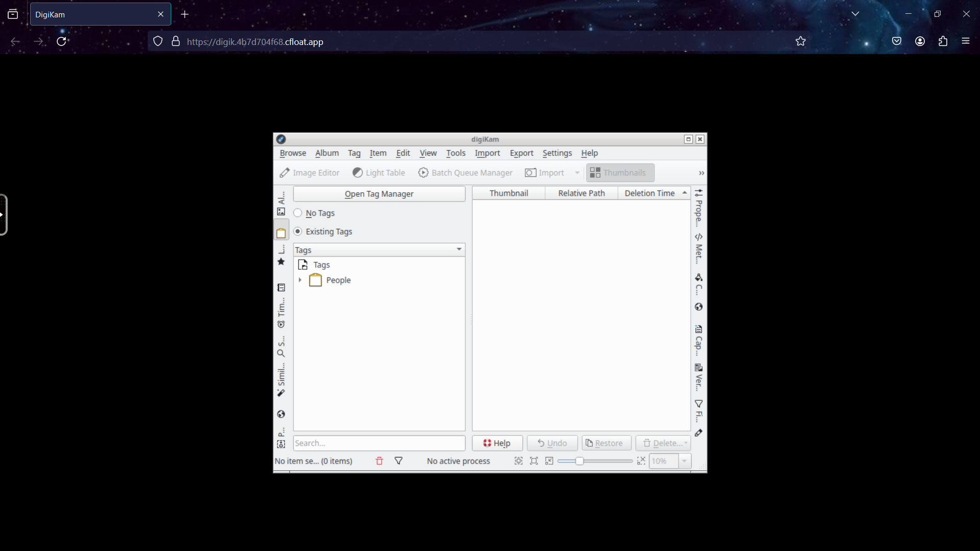The image size is (980, 551).
Task: Open the Timeline sidebar tab
Action: point(281,312)
